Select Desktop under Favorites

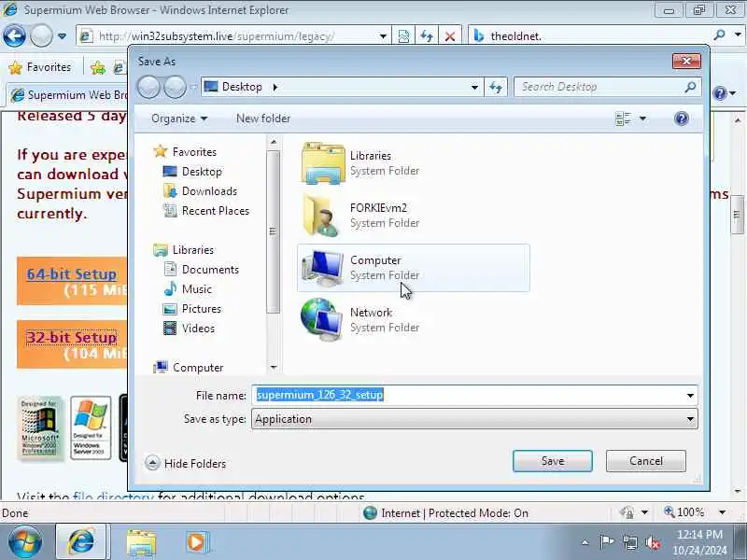pos(202,172)
